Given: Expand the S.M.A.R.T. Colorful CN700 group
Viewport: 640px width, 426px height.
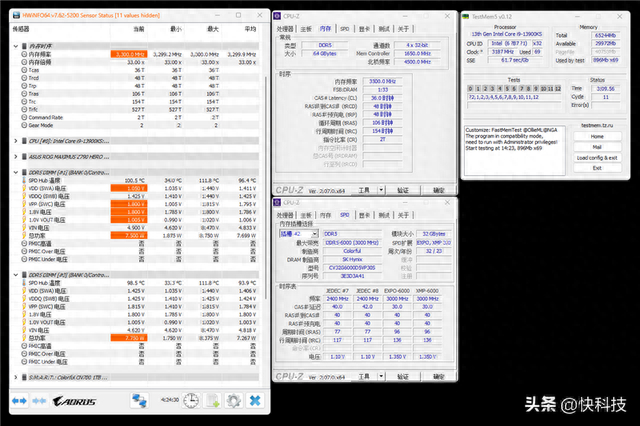Looking at the screenshot, I should coord(7,378).
